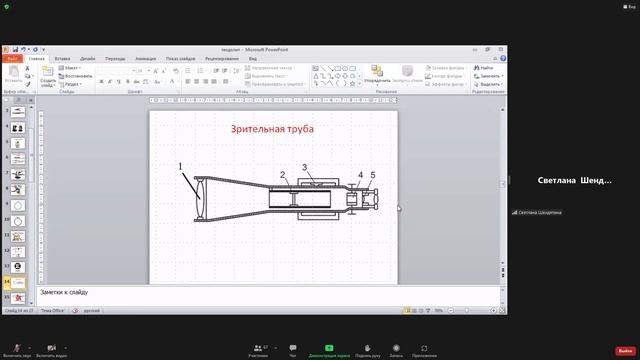Switch to the Показ слайдов ribbon tab
Image resolution: width=640 pixels, height=360 pixels.
180,59
